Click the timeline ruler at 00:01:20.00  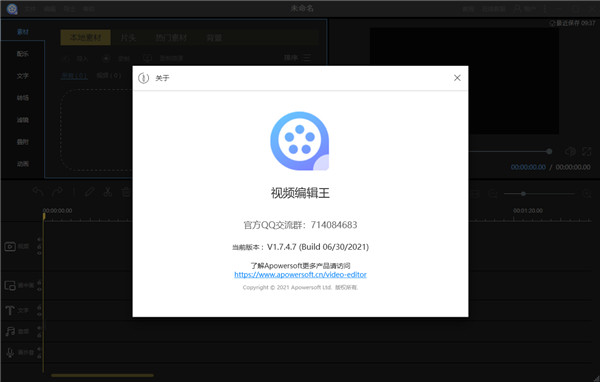click(x=528, y=211)
